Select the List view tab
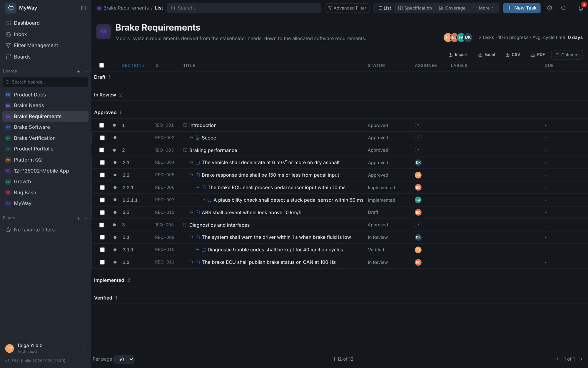Viewport: 588px width, 368px height. (384, 8)
